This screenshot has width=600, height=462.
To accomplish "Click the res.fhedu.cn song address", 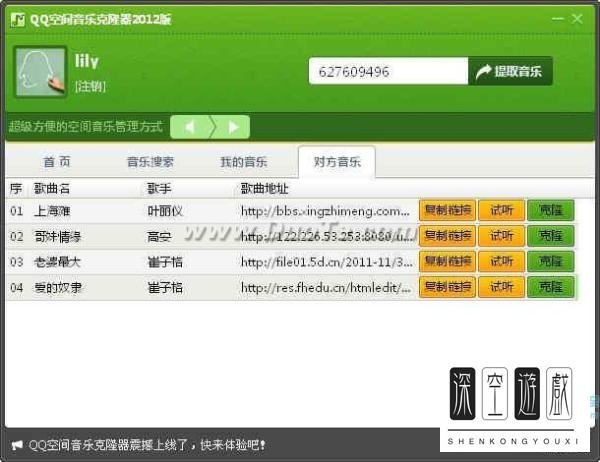I will [326, 287].
